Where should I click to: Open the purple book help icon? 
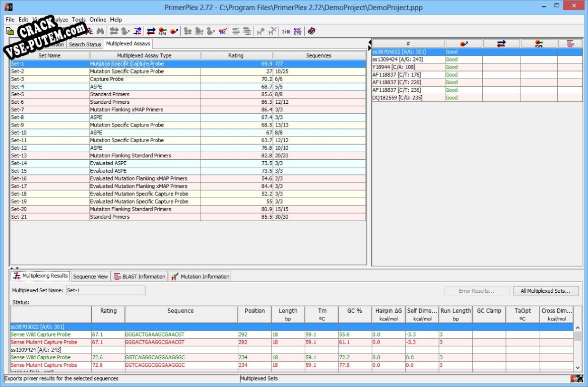click(311, 31)
